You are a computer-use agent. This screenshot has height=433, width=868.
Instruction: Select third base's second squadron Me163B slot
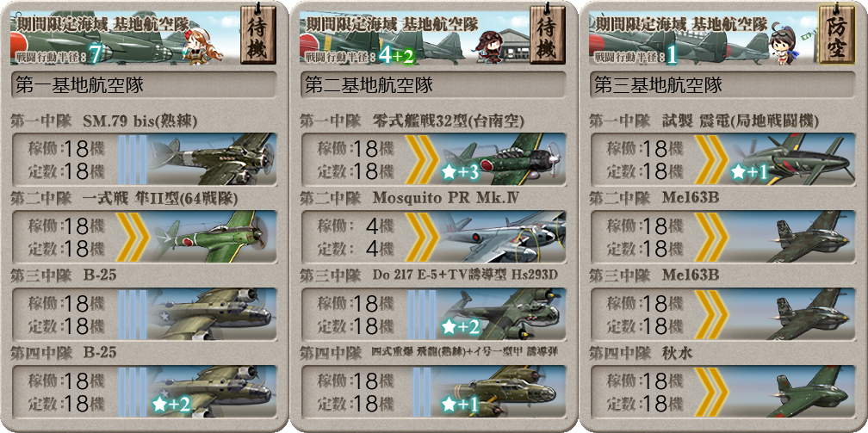[x=722, y=237]
